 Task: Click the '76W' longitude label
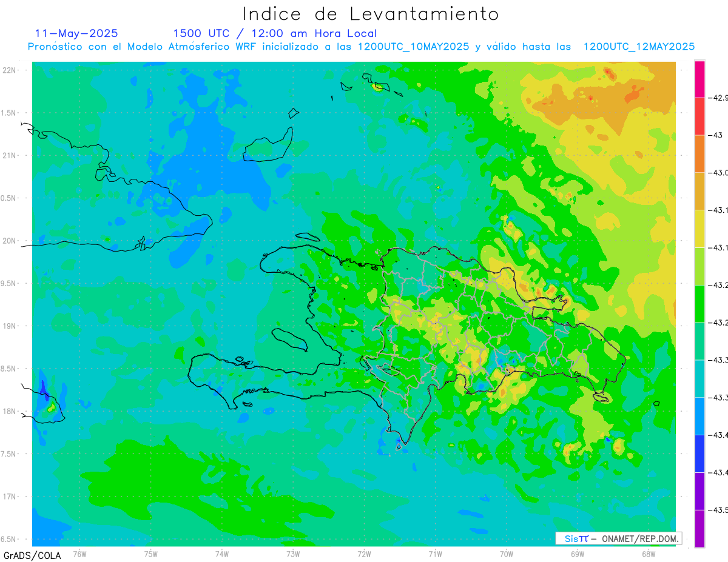click(79, 553)
